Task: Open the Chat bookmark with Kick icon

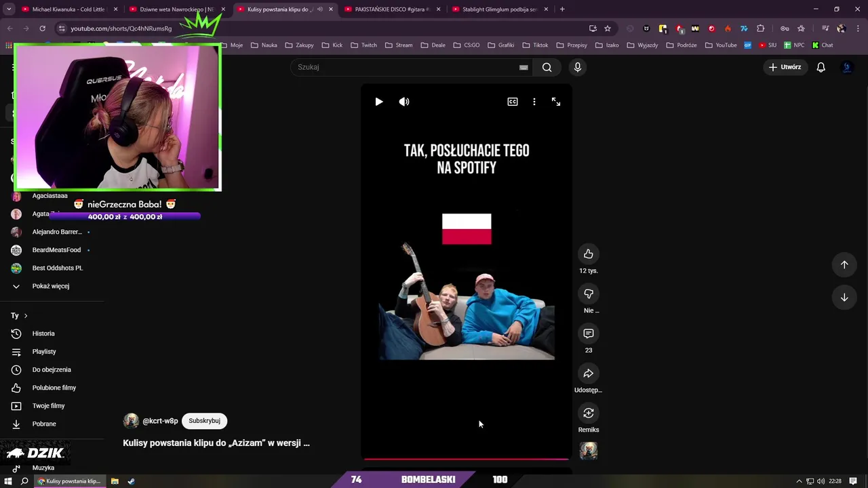Action: (821, 45)
